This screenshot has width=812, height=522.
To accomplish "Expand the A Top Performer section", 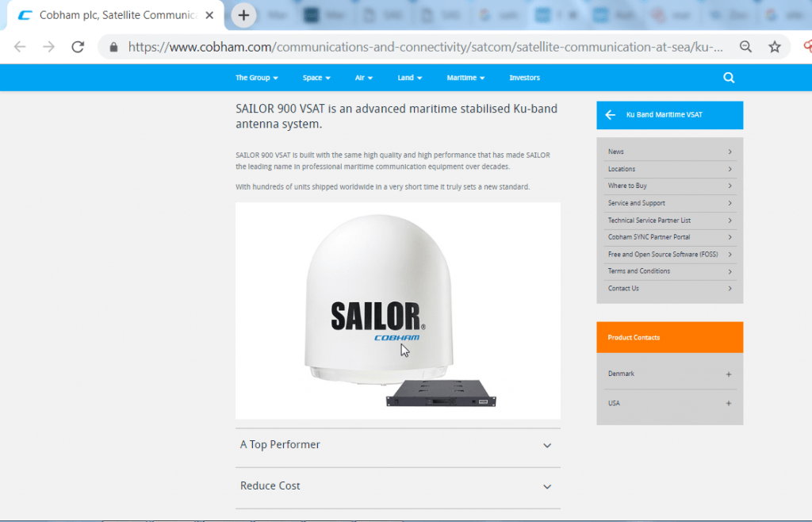I will 398,445.
